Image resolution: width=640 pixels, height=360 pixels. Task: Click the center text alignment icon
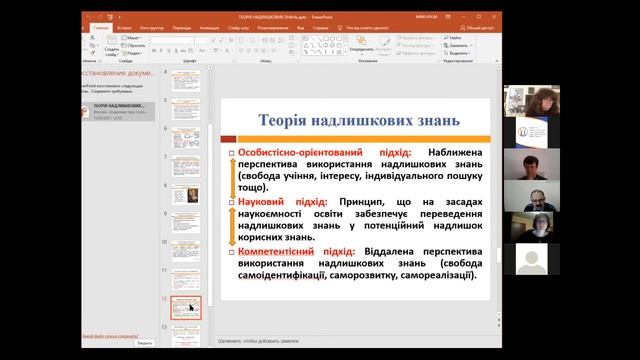pos(248,51)
